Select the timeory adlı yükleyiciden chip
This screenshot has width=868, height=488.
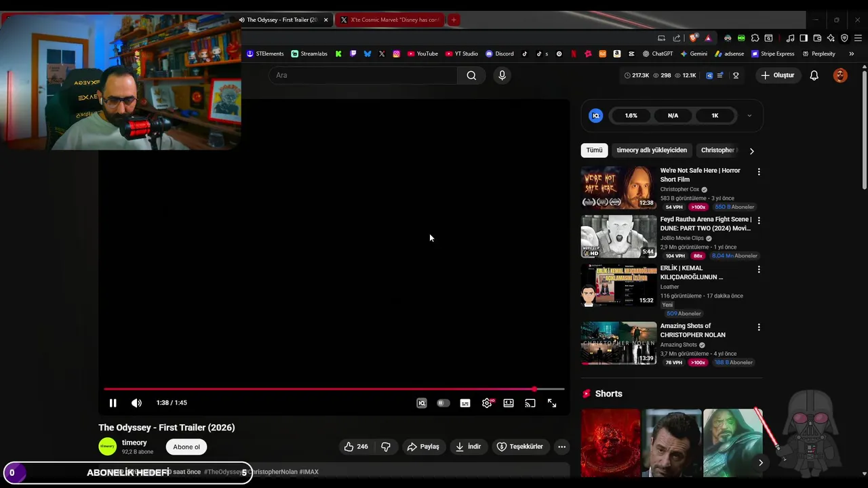point(652,150)
